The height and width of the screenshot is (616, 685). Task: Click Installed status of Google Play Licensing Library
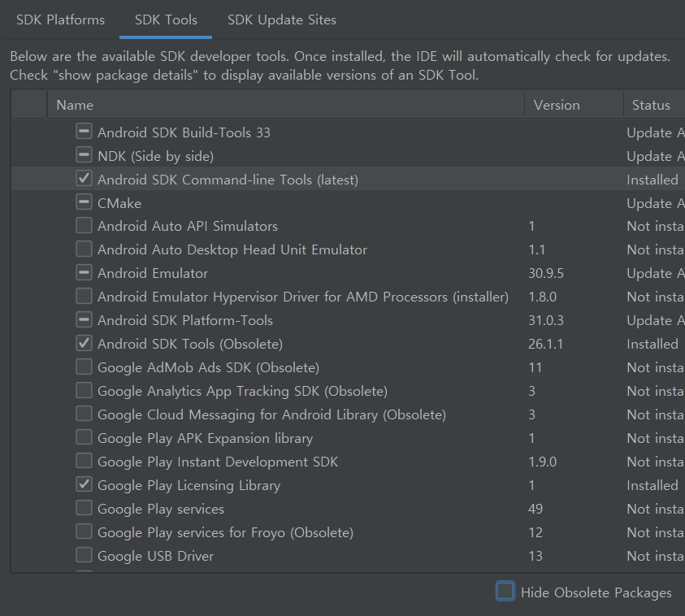(x=652, y=485)
